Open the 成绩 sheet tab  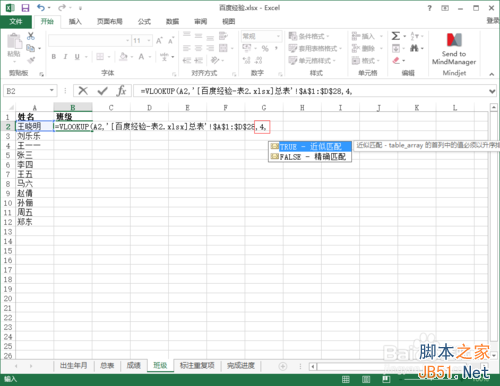pos(134,366)
